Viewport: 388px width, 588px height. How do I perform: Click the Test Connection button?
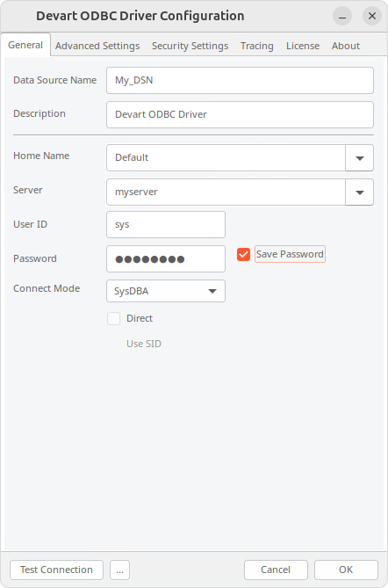[x=56, y=570]
